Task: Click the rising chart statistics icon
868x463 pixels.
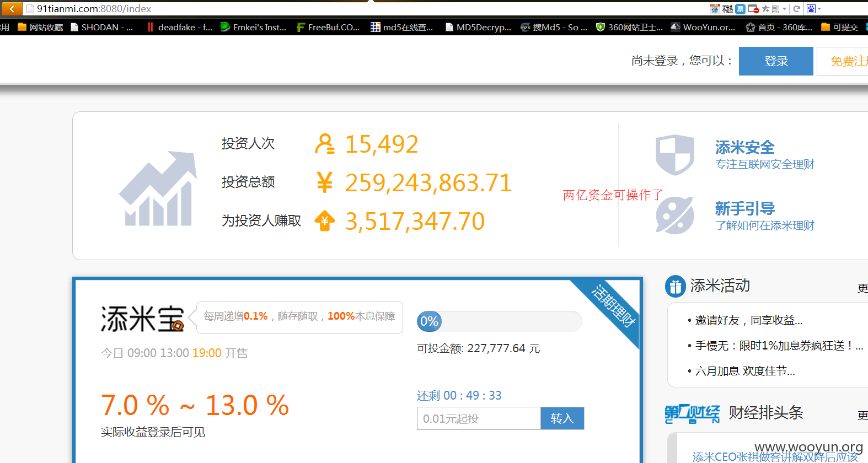Action: click(158, 189)
